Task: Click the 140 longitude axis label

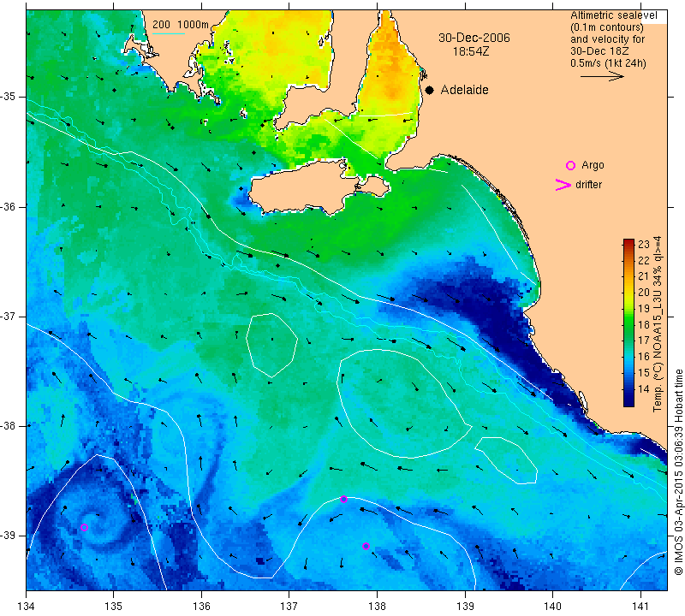Action: (x=552, y=606)
